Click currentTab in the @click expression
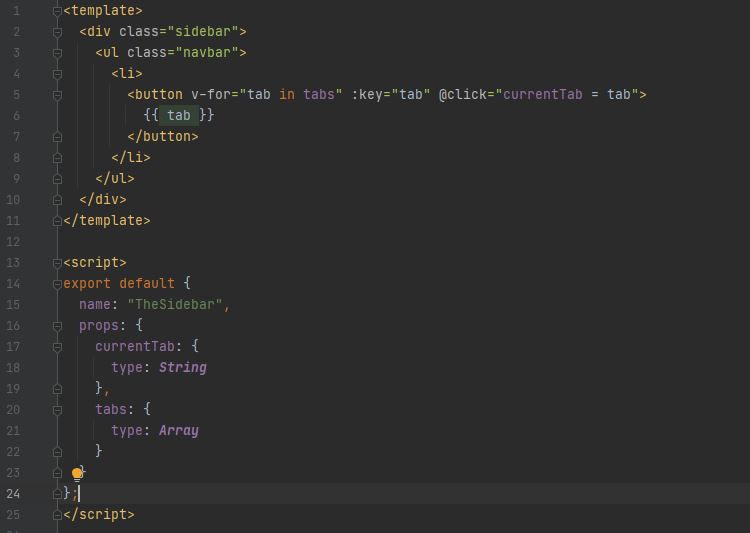This screenshot has width=750, height=533. pyautogui.click(x=542, y=94)
